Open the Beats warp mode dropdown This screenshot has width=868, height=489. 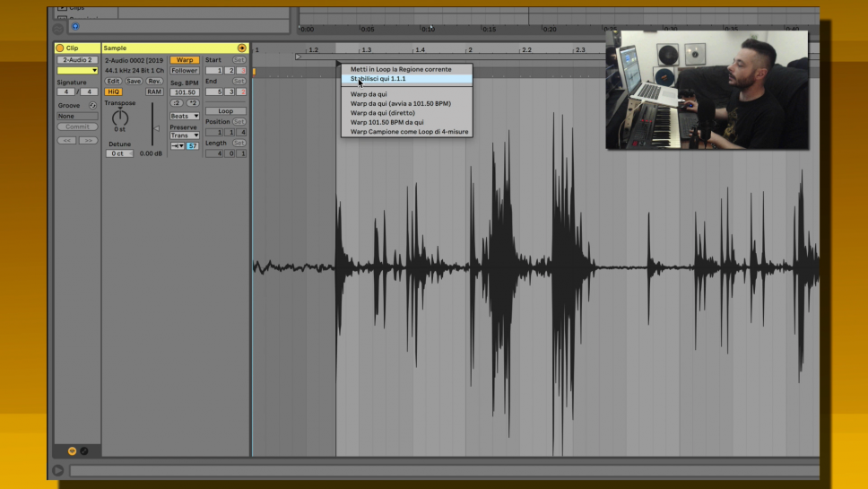184,116
